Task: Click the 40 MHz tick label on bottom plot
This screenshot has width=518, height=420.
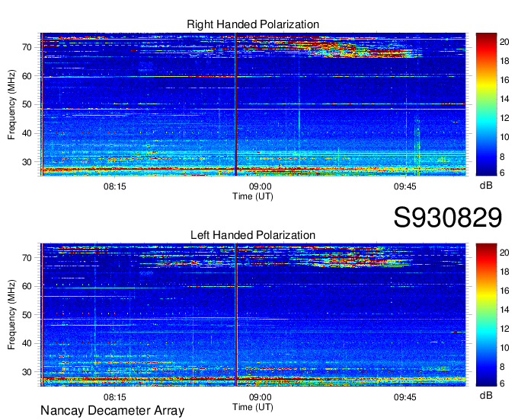Action: pos(27,344)
